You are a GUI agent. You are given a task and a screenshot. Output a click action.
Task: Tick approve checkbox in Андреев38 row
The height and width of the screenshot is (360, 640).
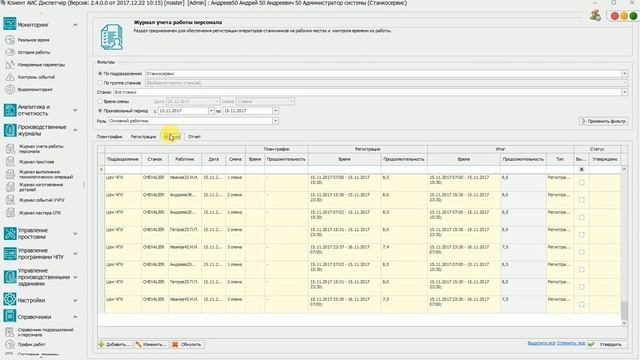[581, 200]
